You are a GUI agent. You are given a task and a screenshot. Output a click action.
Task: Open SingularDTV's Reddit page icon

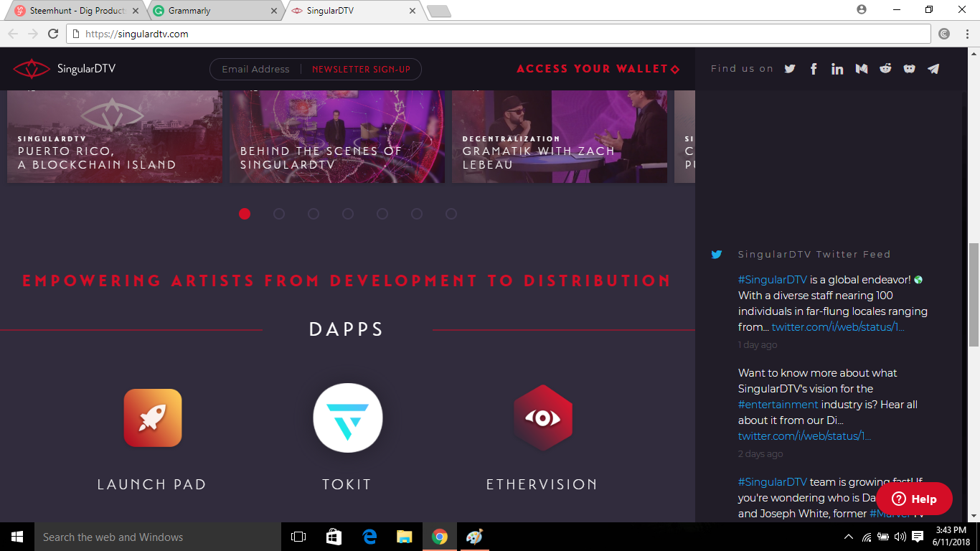pyautogui.click(x=885, y=68)
